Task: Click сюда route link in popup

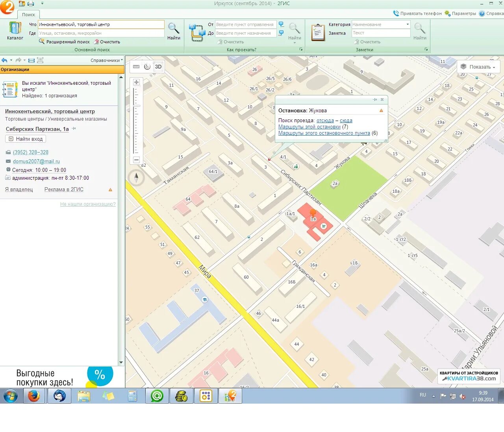Action: click(346, 121)
